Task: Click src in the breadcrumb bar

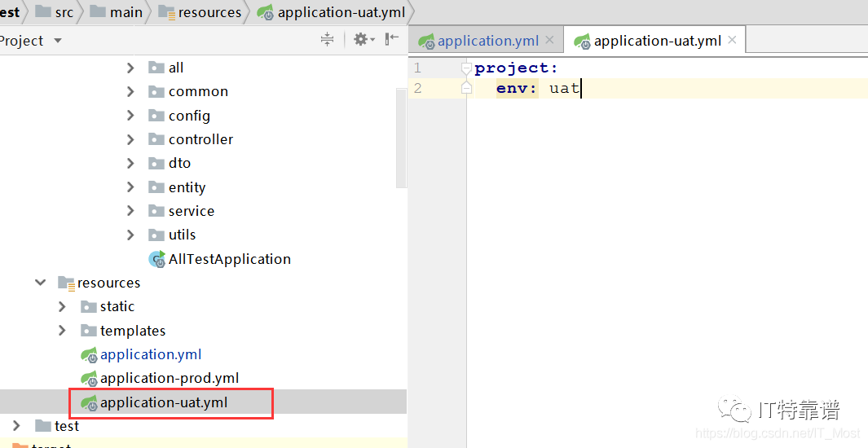Action: (64, 12)
